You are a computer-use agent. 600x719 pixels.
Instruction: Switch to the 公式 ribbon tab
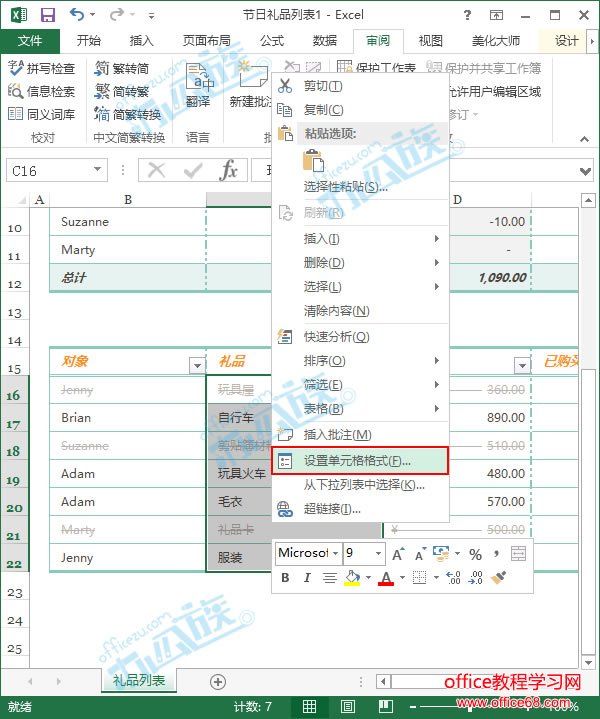tap(272, 41)
